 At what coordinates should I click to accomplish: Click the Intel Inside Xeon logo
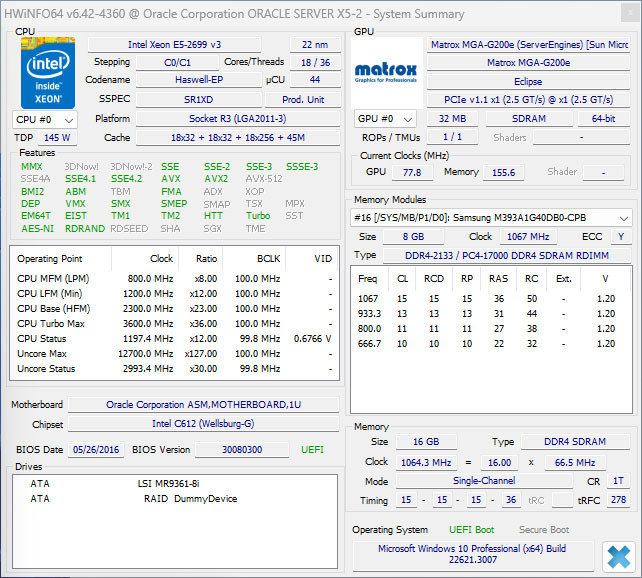[48, 73]
